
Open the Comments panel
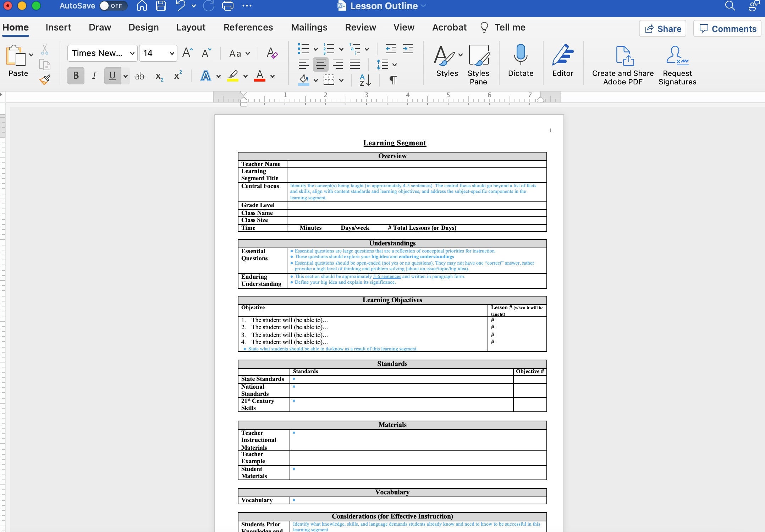tap(727, 28)
